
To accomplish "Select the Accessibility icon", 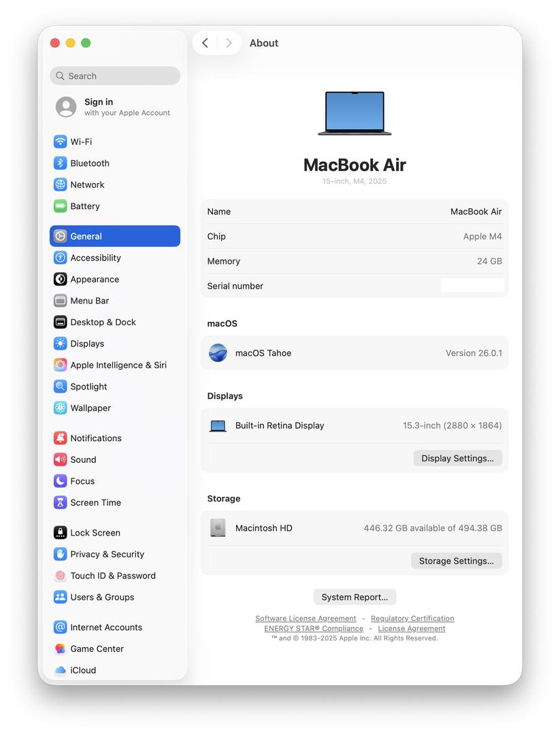I will pos(61,258).
